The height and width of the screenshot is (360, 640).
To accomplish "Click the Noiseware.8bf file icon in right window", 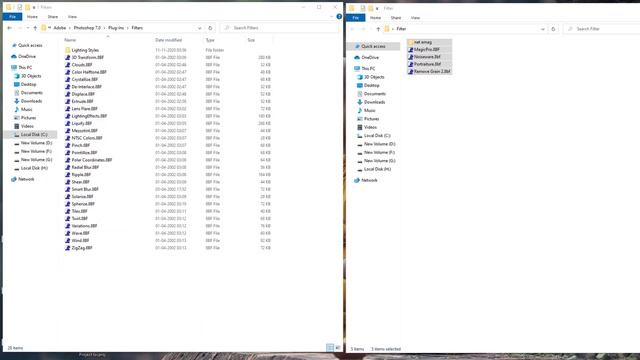I will coord(411,57).
